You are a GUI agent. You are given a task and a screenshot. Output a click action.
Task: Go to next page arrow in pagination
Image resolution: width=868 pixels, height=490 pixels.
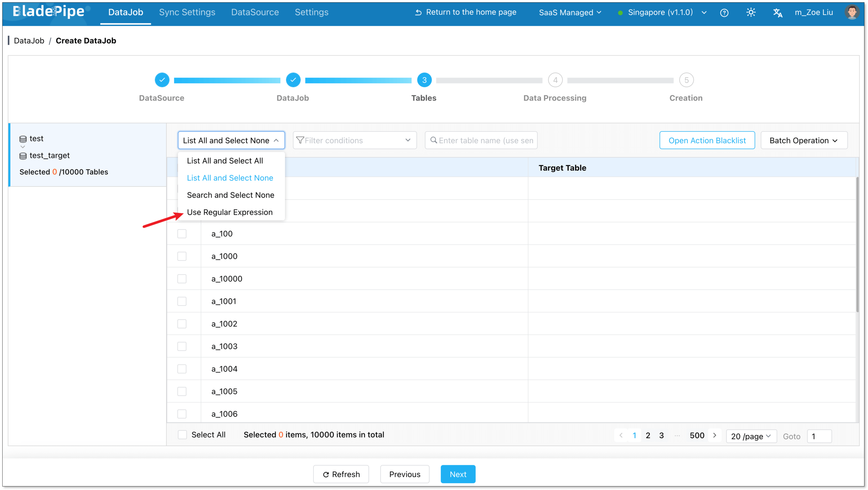click(715, 435)
